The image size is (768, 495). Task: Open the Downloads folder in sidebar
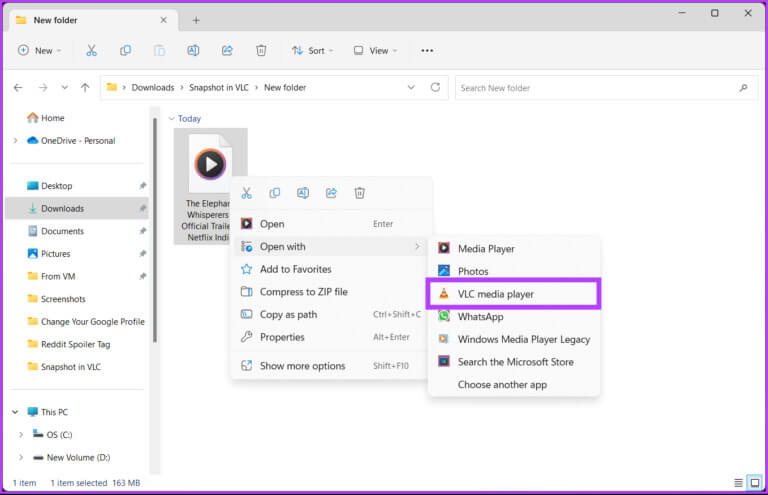[x=62, y=209]
